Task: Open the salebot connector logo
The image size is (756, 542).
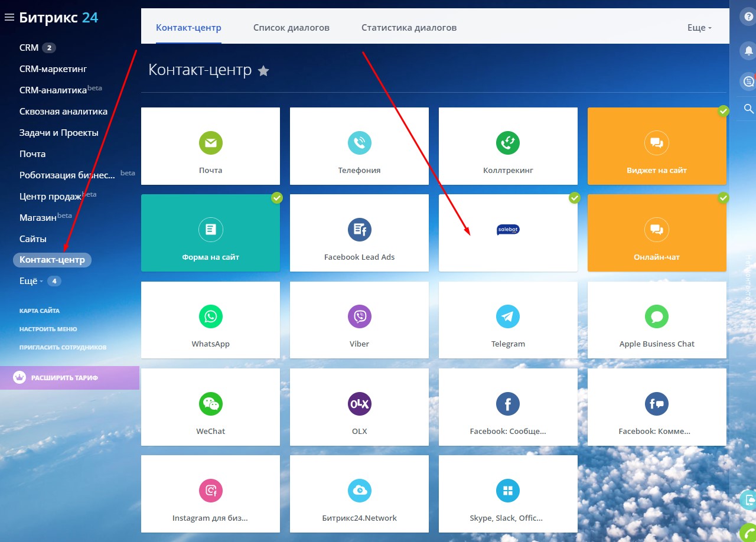Action: (508, 230)
